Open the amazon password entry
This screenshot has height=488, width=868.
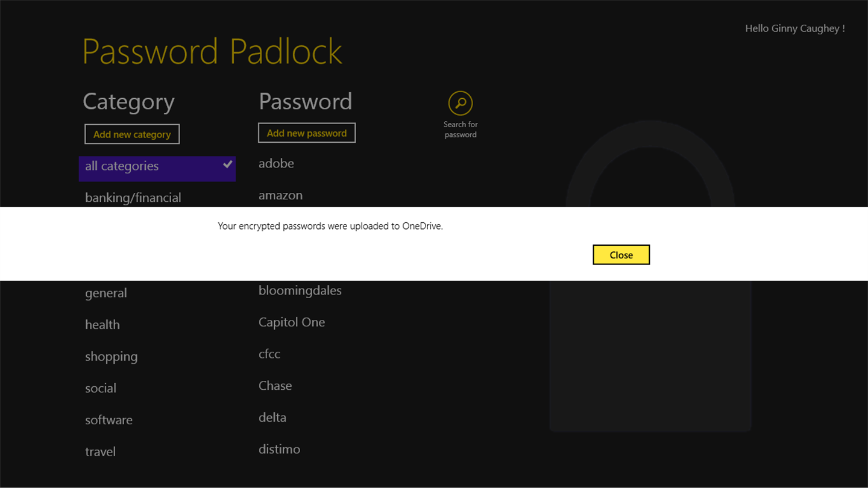tap(281, 195)
